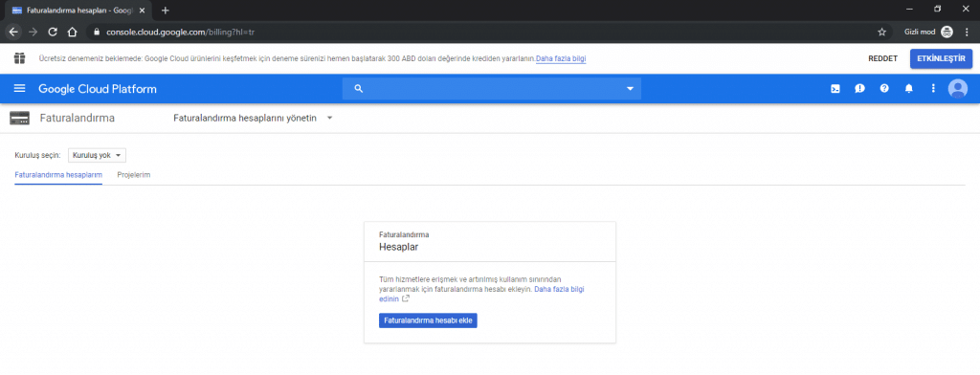
Task: Open the banner's Daha fazla bilgi link
Action: tap(561, 59)
